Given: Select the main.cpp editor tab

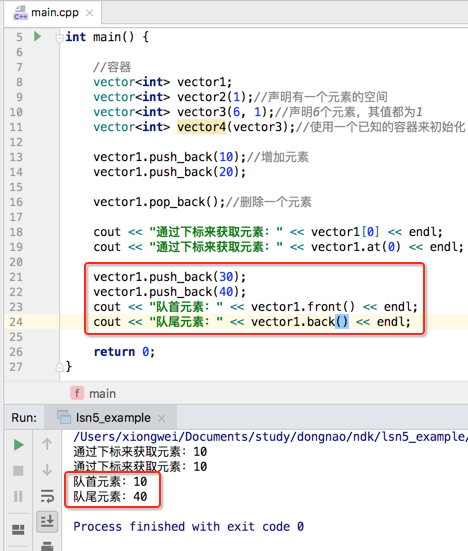Looking at the screenshot, I should pyautogui.click(x=53, y=13).
